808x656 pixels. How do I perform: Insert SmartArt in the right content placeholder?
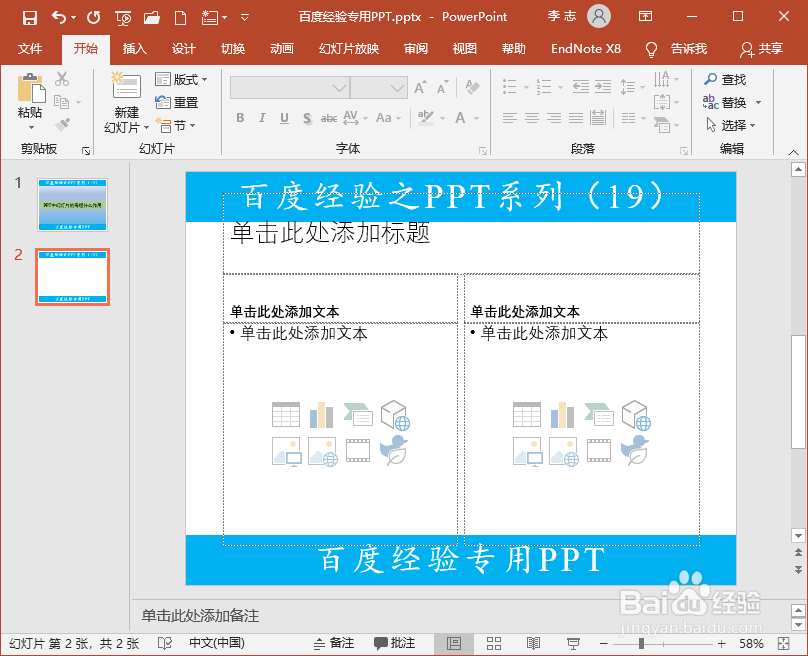coord(599,415)
